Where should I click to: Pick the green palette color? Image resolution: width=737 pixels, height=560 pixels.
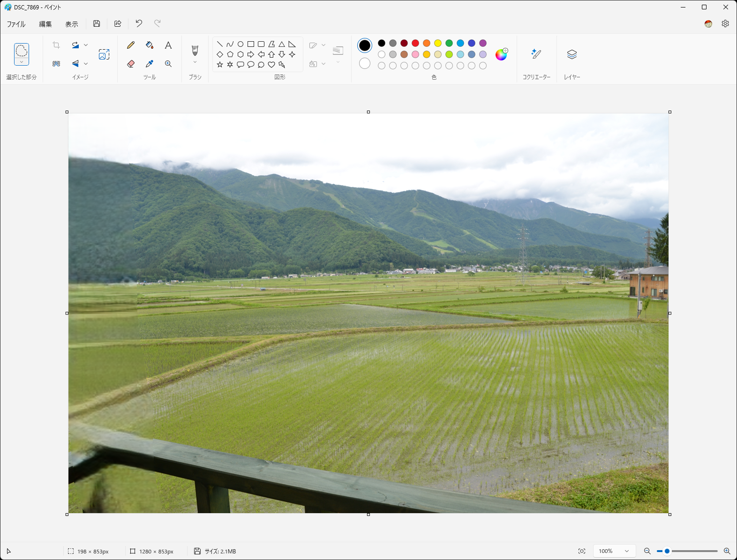449,43
